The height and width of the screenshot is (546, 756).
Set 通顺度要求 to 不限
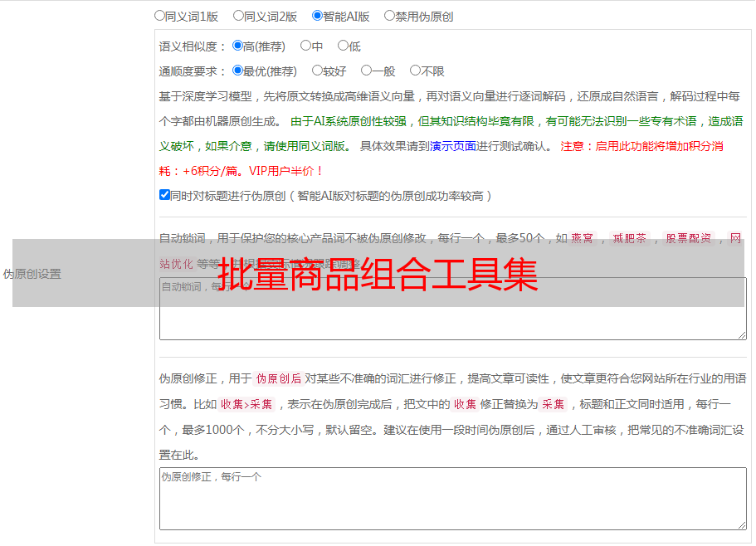(415, 71)
